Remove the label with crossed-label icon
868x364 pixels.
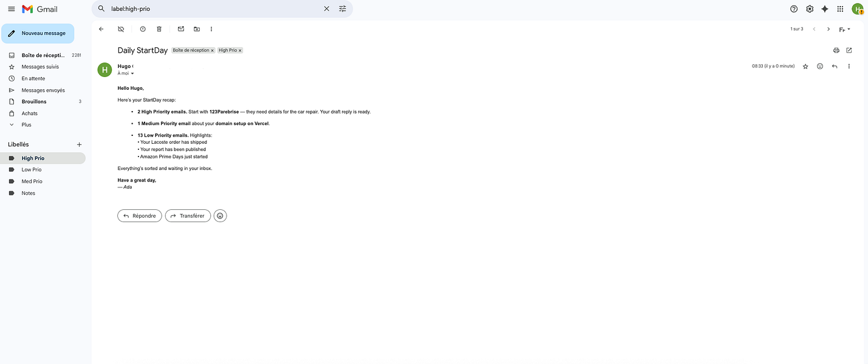tap(121, 29)
